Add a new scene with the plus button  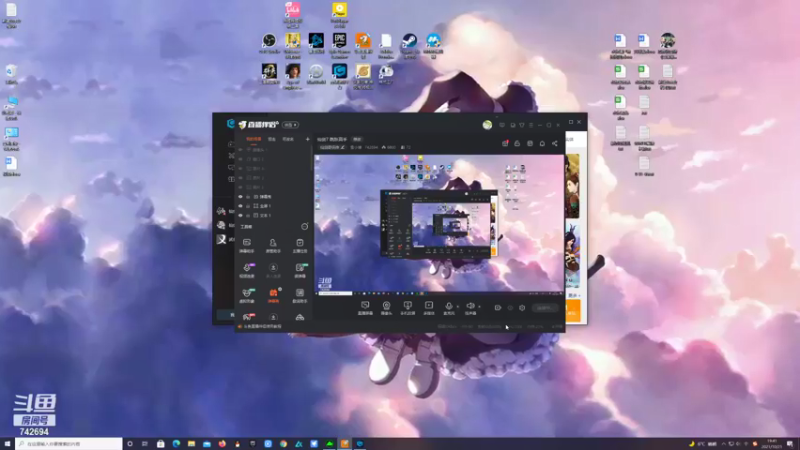point(307,139)
